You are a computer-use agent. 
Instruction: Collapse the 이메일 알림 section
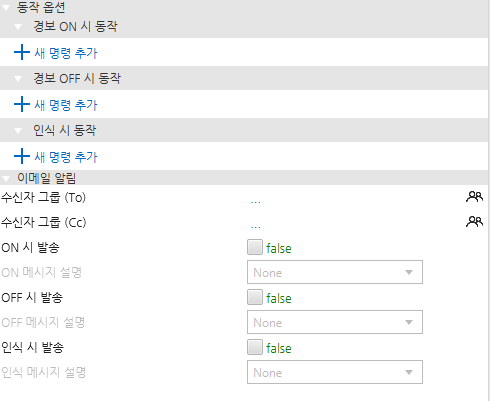[x=6, y=178]
